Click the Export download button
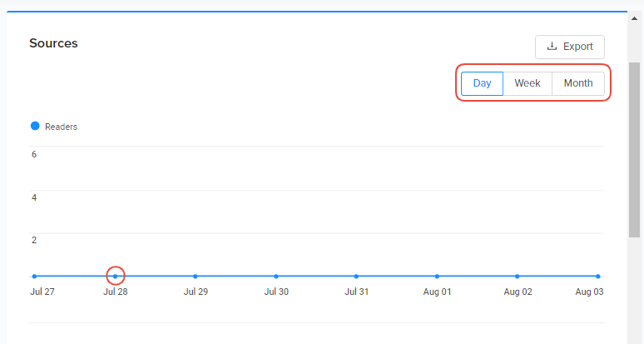The width and height of the screenshot is (644, 344). 570,47
